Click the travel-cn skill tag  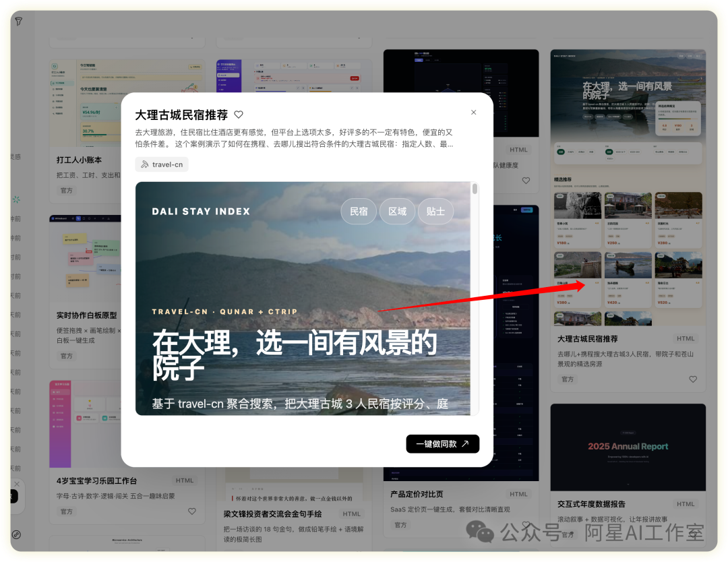[x=162, y=164]
